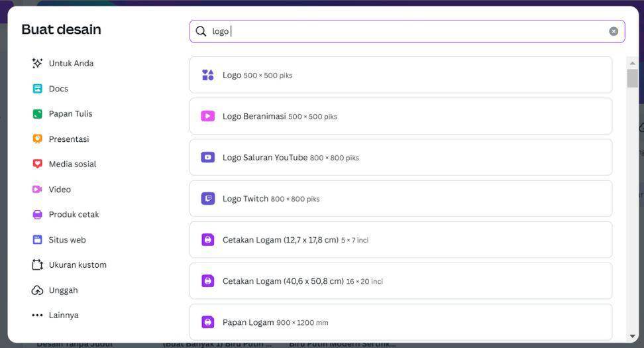Click the Situs web browser icon
This screenshot has width=644, height=348.
click(37, 239)
